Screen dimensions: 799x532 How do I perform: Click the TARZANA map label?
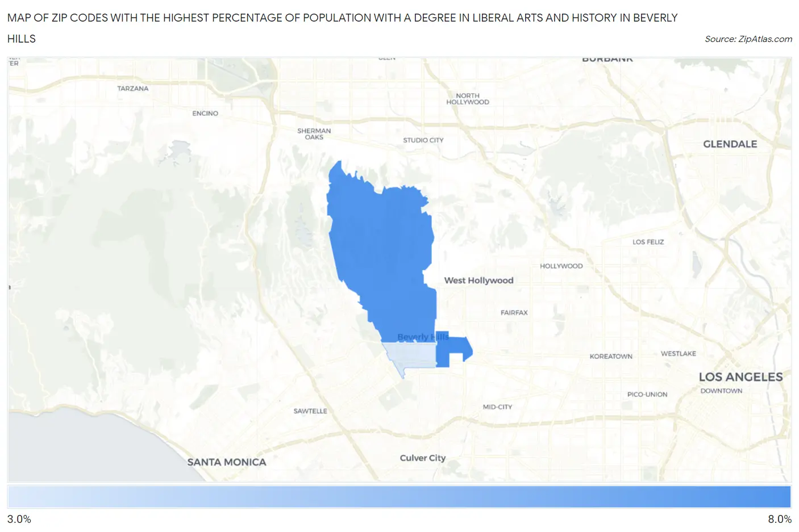point(133,89)
